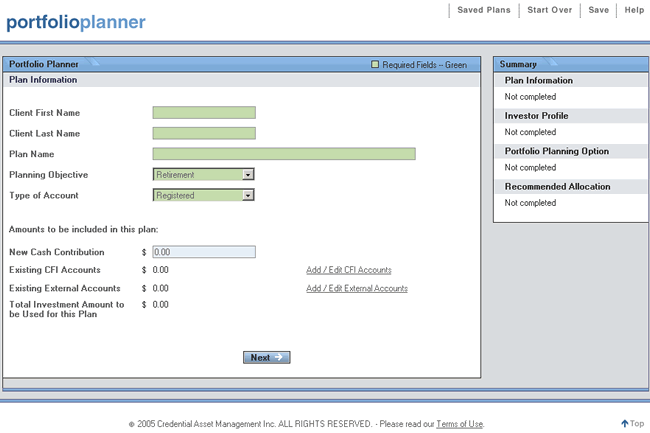Select Plan Information in the Summary panel
Screen dimensions: 650x433
(539, 80)
